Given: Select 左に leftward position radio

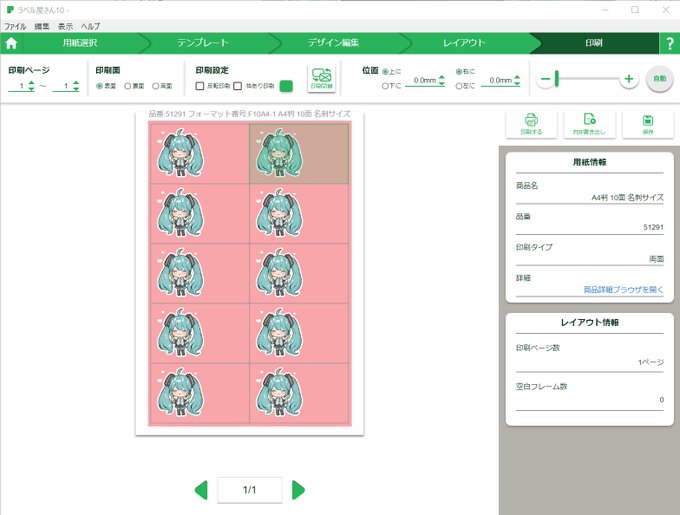Looking at the screenshot, I should 459,86.
